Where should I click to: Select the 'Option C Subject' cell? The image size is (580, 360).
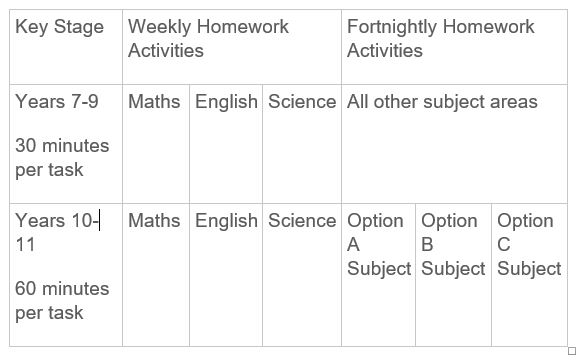click(x=529, y=275)
